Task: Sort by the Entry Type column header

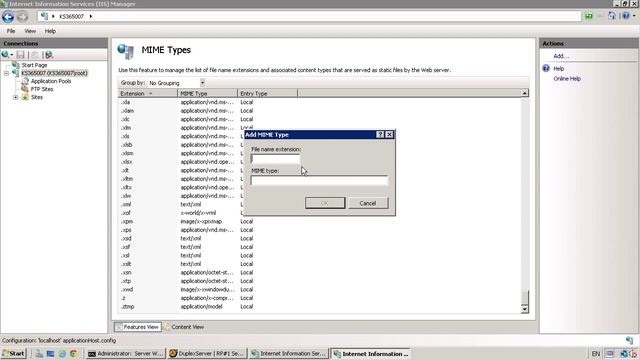Action: tap(267, 93)
